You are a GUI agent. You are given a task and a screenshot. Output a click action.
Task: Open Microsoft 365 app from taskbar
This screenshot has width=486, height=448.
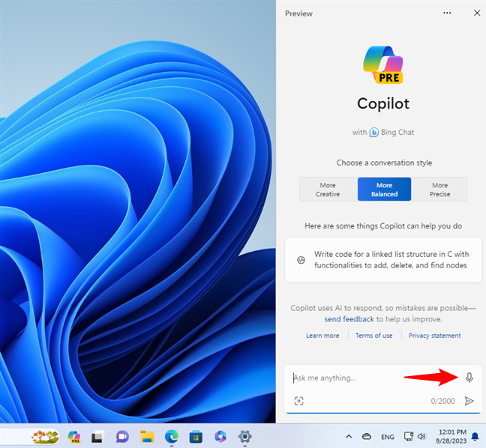pyautogui.click(x=220, y=437)
